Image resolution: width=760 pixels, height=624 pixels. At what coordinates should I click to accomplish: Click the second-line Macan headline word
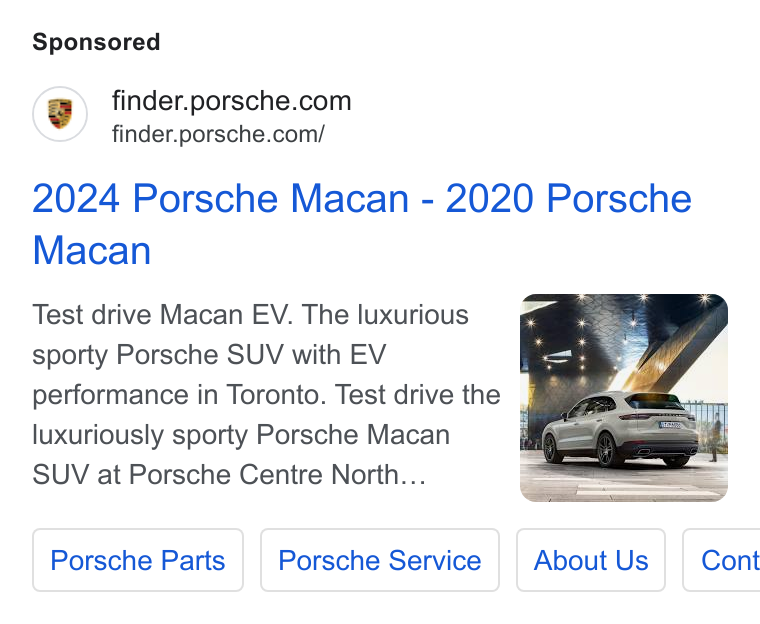[x=92, y=250]
